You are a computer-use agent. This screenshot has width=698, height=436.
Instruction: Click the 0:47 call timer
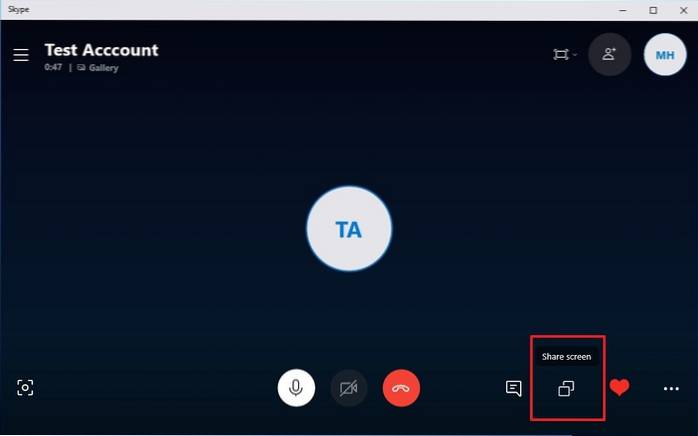(53, 67)
